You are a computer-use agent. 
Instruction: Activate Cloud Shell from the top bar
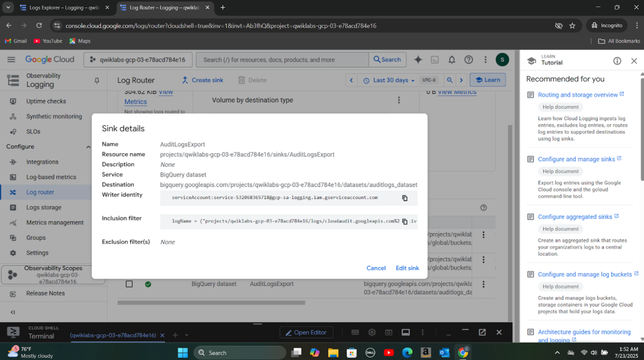pyautogui.click(x=435, y=60)
